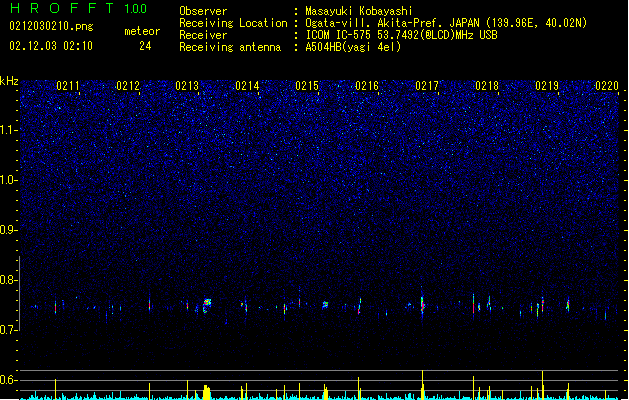Click the 0.8 frequency axis label
This screenshot has width=629, height=400.
tap(9, 280)
